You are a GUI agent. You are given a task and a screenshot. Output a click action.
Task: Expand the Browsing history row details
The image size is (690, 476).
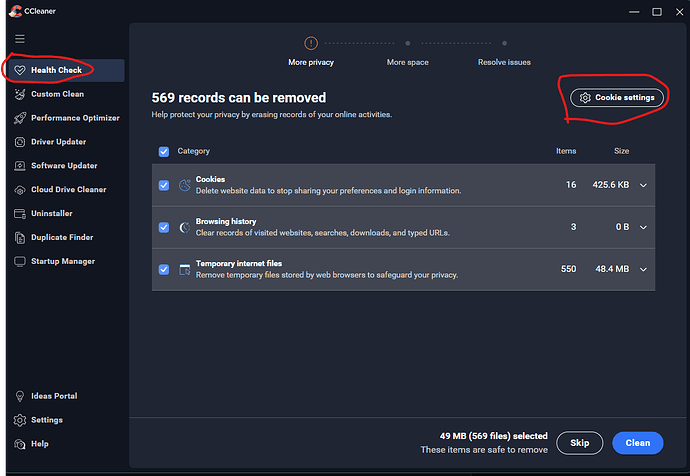[x=643, y=227]
